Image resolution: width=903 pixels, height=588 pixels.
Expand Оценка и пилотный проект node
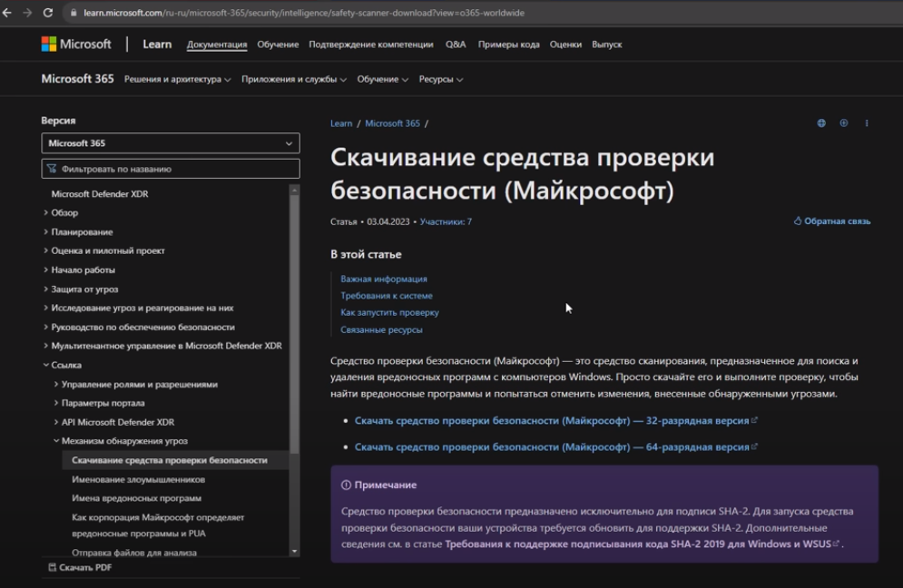(x=46, y=250)
